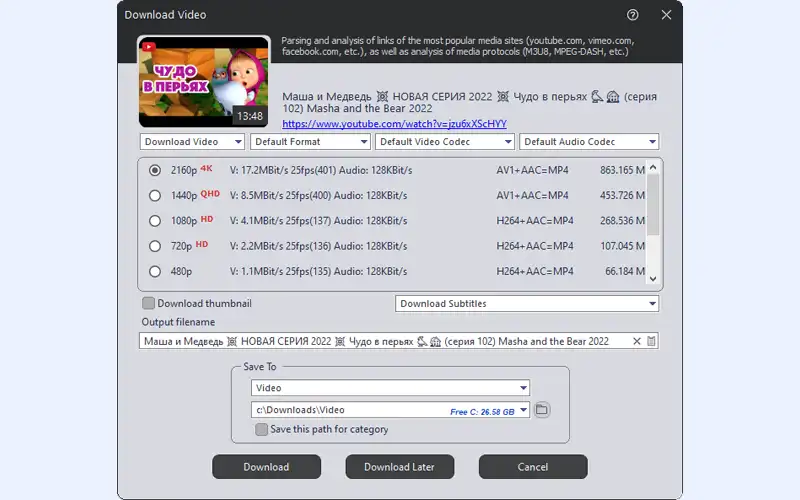800x500 pixels.
Task: Open the help question mark icon
Action: tap(632, 15)
